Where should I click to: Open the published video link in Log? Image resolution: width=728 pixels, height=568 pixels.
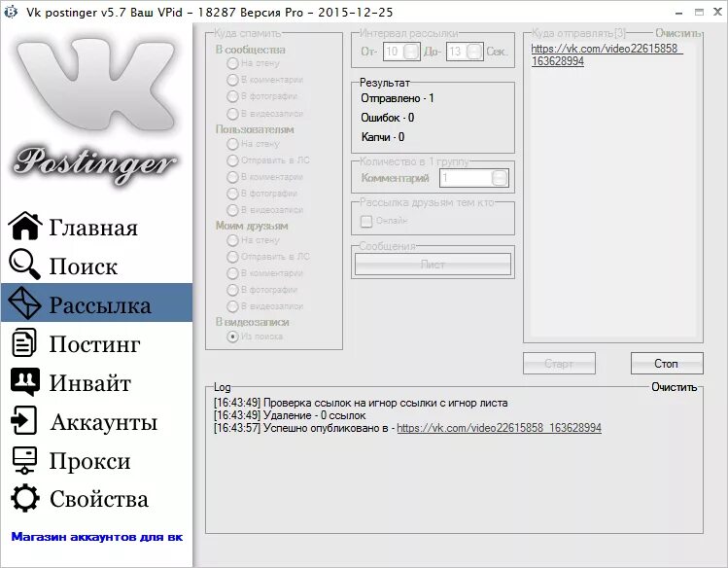coord(500,428)
